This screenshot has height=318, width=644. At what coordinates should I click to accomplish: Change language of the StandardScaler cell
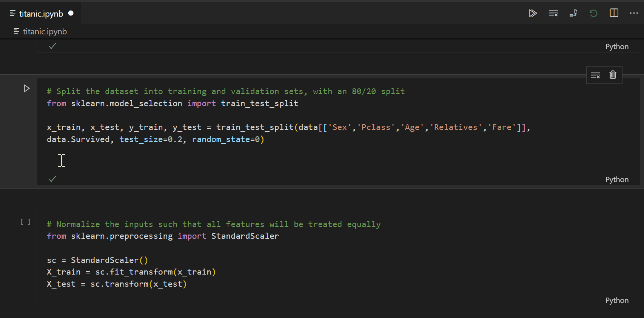(x=617, y=301)
